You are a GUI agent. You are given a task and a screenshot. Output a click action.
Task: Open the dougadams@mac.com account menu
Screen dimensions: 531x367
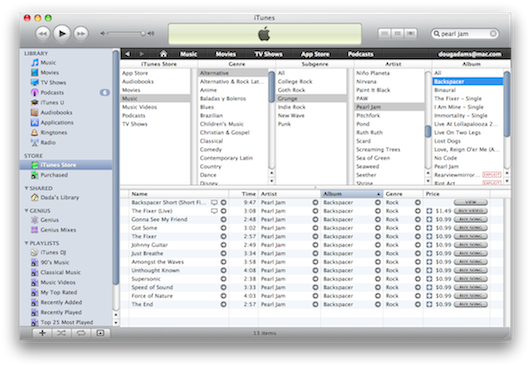pyautogui.click(x=469, y=54)
